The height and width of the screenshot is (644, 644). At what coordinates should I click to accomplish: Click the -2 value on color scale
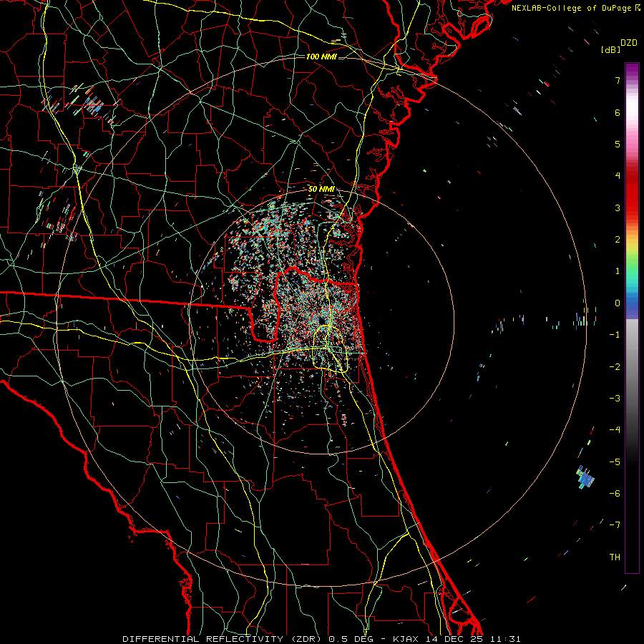coord(615,367)
